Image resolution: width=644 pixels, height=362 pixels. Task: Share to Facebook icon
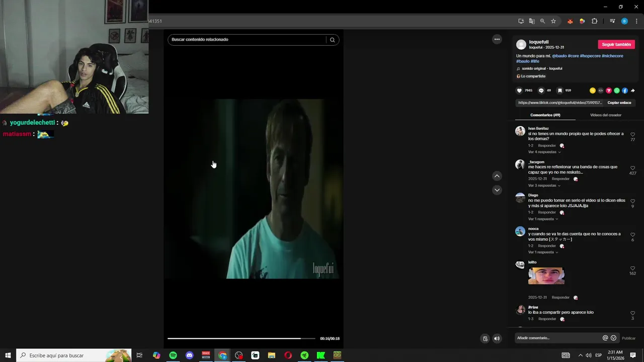click(x=625, y=90)
